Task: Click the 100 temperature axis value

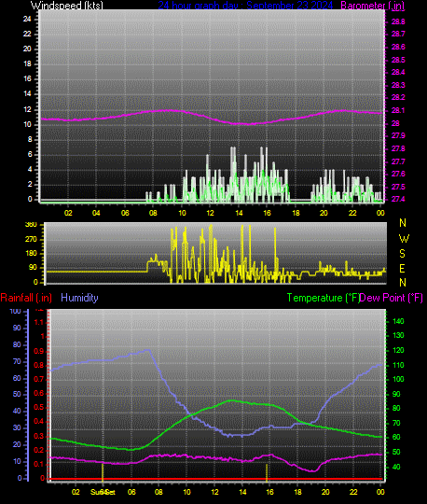Action: [x=398, y=379]
